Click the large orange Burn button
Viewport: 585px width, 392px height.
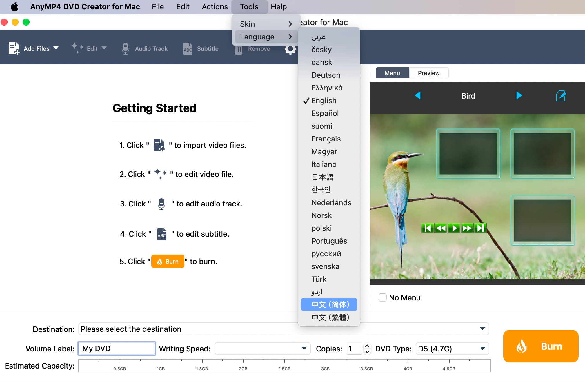point(541,346)
